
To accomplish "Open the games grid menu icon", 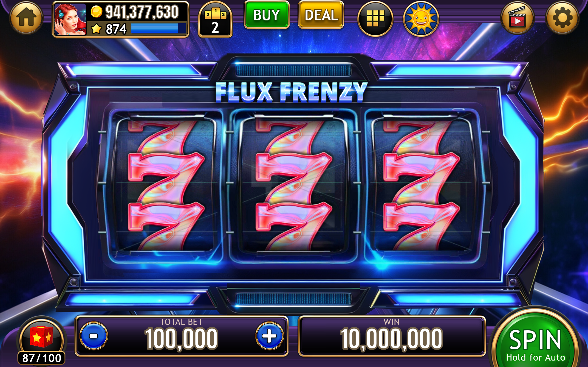I will point(375,18).
